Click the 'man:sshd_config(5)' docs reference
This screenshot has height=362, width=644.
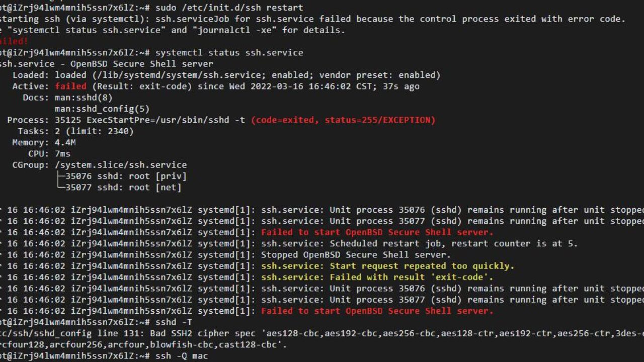pyautogui.click(x=102, y=109)
